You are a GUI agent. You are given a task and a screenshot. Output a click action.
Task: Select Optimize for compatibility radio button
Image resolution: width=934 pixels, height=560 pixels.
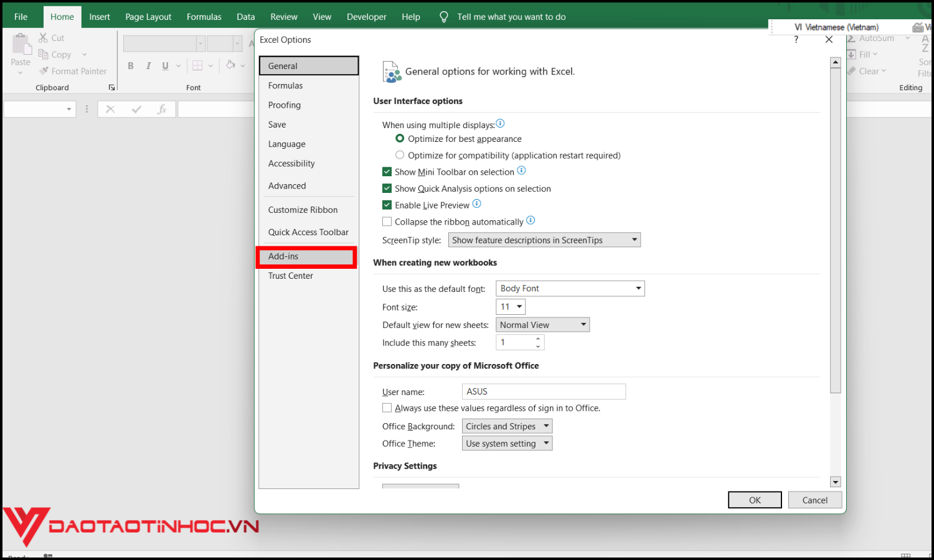click(399, 155)
